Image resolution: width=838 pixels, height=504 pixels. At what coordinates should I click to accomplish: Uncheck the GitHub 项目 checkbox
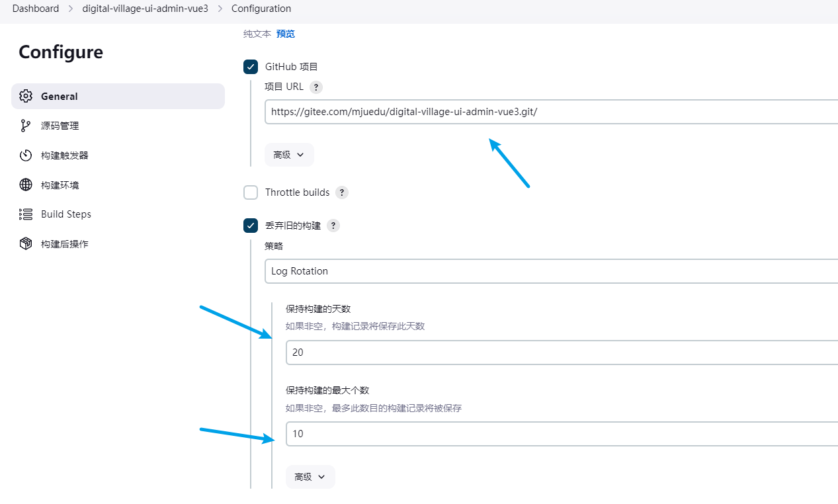point(251,67)
